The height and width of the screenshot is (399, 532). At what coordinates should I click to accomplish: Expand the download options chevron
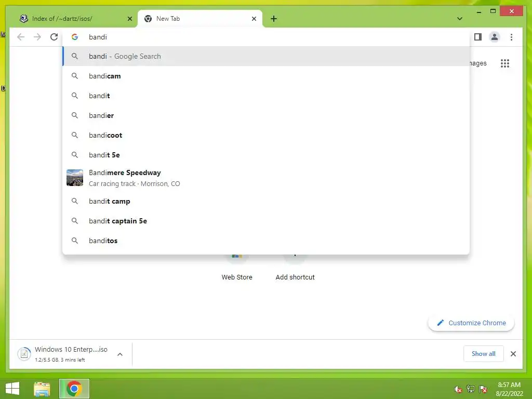[120, 354]
